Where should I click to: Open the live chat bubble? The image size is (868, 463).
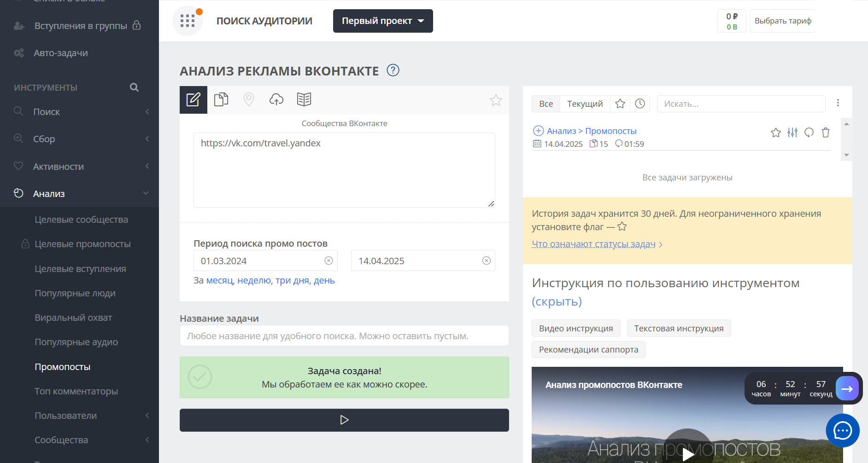843,431
